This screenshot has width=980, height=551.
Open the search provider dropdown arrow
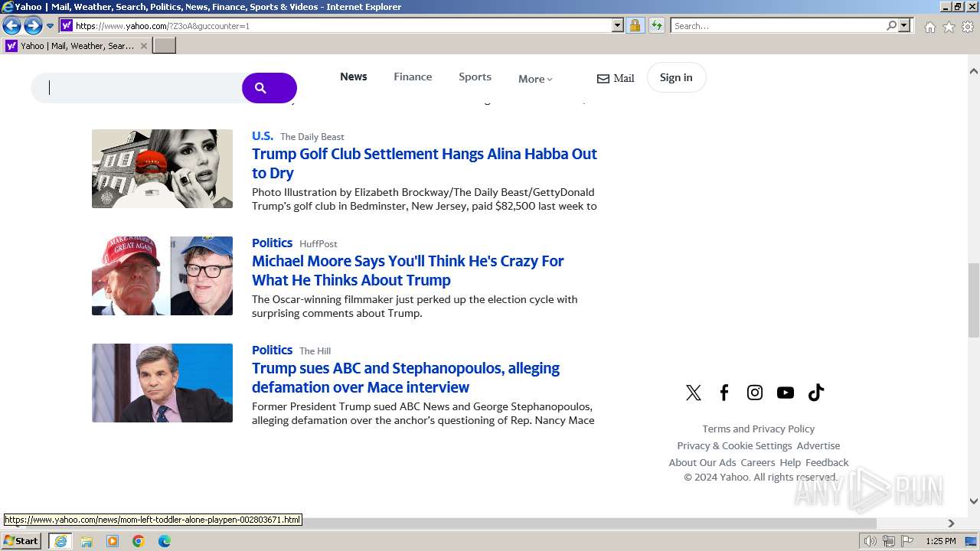(x=904, y=25)
